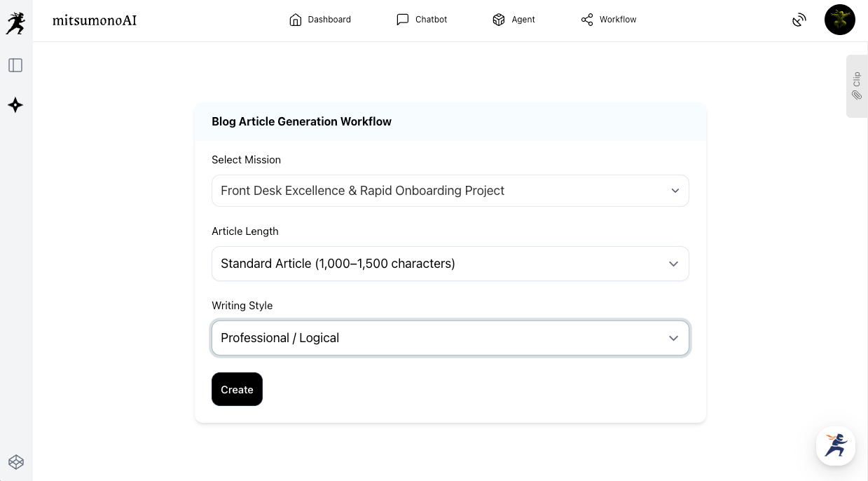Click the Dashboard home icon
Viewport: 868px width, 481px height.
pyautogui.click(x=296, y=20)
